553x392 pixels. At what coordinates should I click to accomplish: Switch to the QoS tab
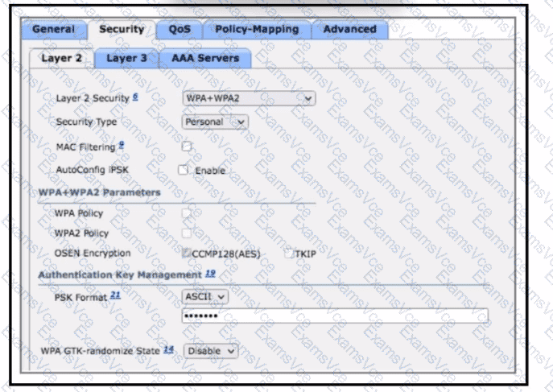coord(179,30)
